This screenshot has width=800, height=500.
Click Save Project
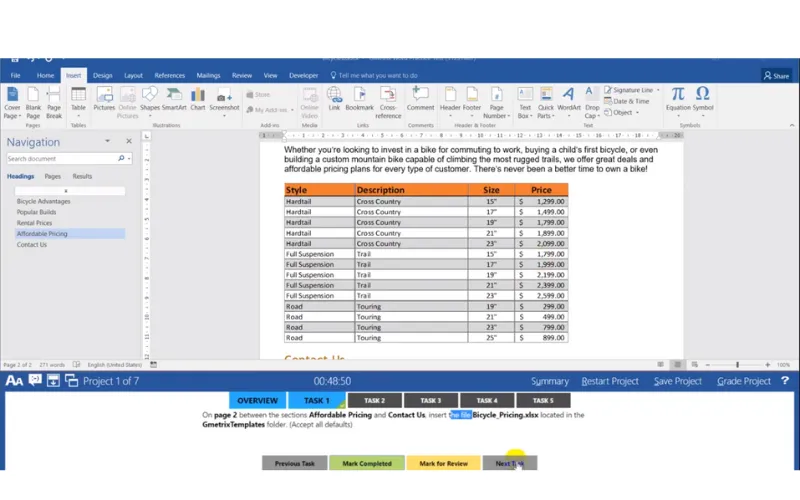(x=678, y=381)
